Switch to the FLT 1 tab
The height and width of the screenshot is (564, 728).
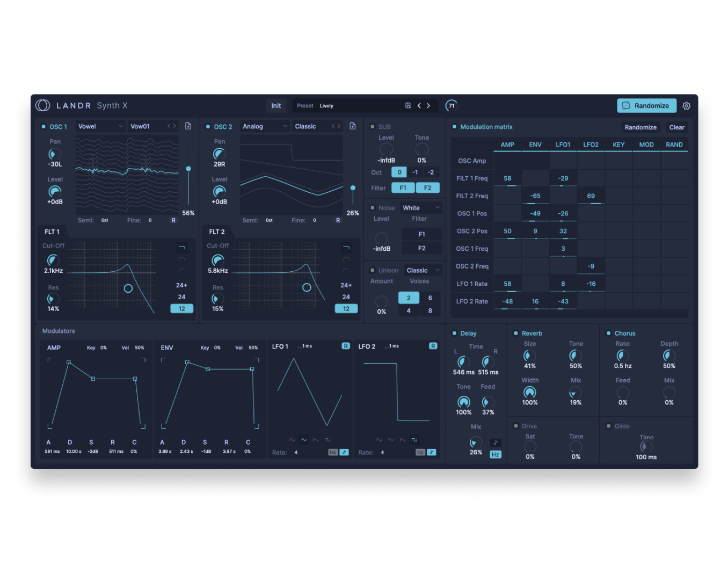[52, 232]
